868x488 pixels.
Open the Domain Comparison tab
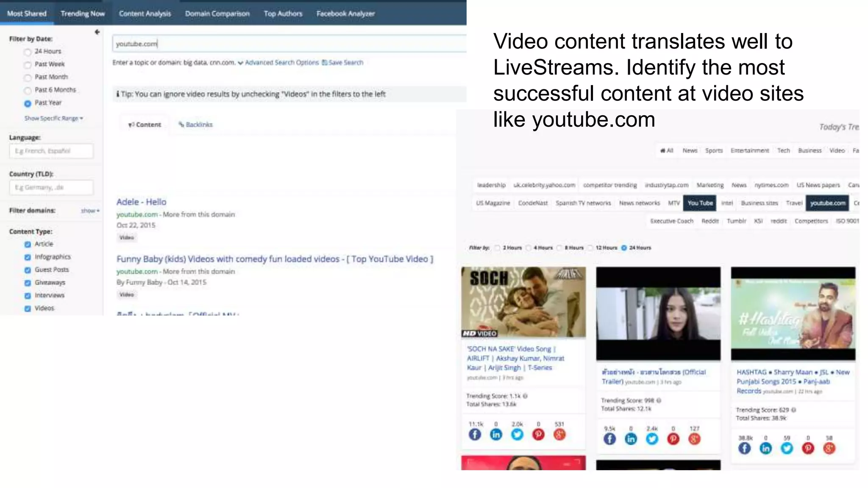[x=217, y=14]
